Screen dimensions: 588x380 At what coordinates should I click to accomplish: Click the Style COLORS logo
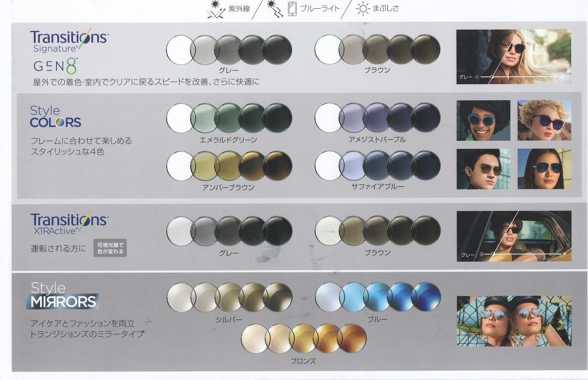pos(55,117)
